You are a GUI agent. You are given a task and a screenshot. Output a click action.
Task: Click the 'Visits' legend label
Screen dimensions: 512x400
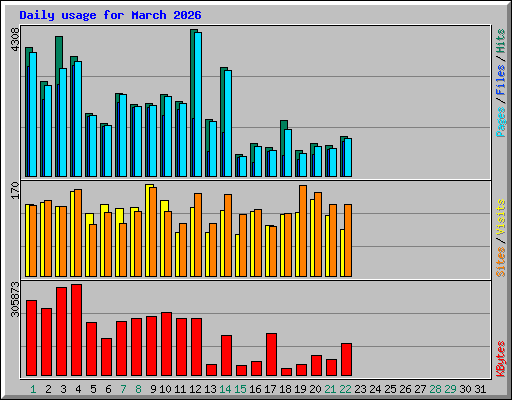501,218
